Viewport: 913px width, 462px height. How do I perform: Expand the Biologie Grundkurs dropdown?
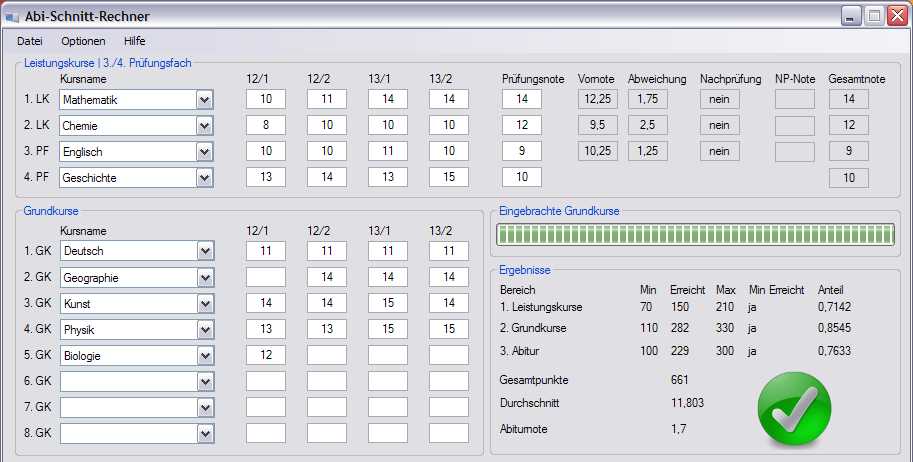(205, 355)
